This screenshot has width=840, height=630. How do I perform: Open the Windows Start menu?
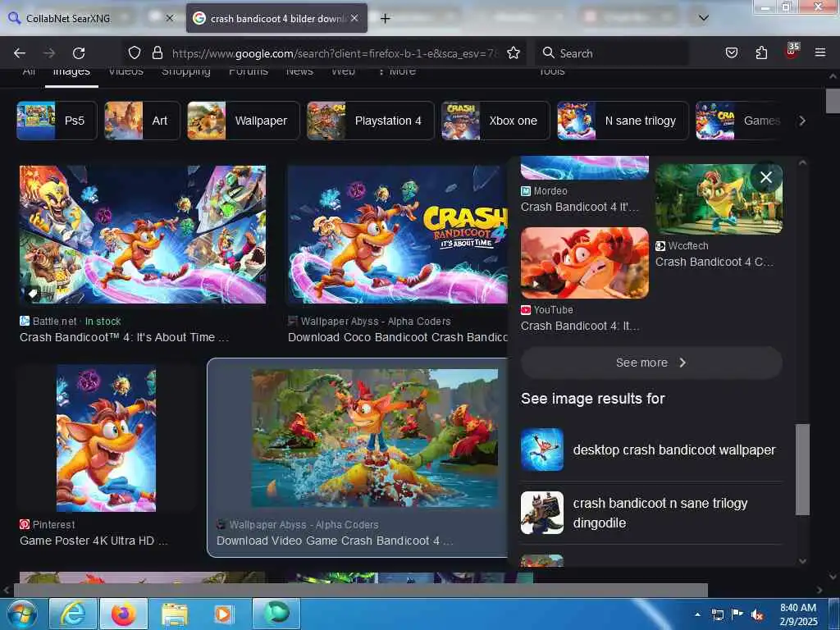coord(22,614)
